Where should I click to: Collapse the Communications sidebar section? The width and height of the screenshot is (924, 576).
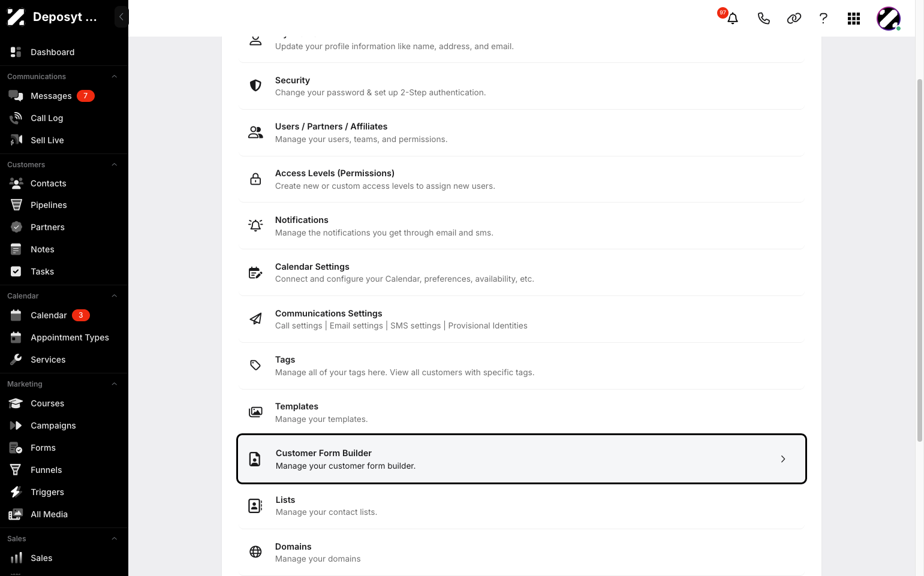(x=114, y=77)
